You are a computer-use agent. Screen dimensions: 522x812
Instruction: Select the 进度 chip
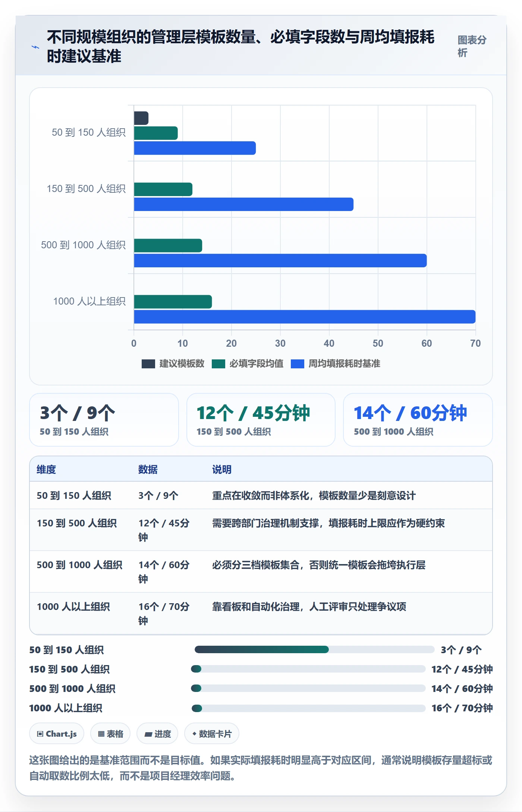157,734
